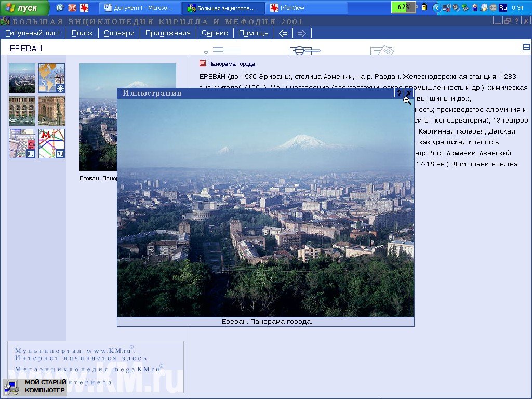
Task: Select the city panorama thumbnail
Action: [x=22, y=78]
